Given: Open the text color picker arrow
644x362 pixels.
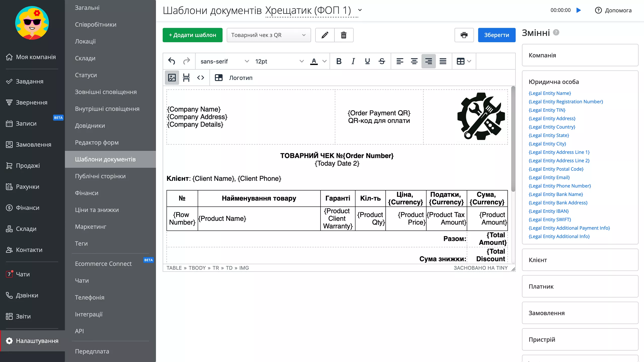Looking at the screenshot, I should coord(325,61).
